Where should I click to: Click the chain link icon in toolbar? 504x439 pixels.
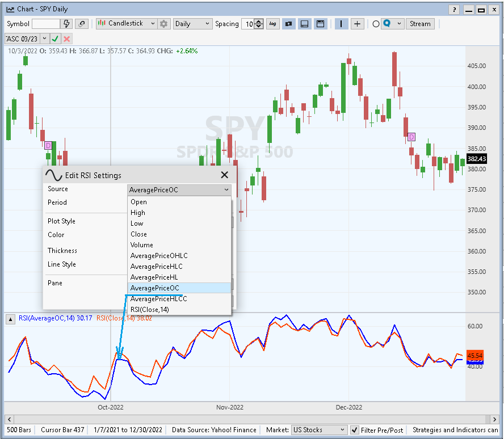[x=82, y=24]
